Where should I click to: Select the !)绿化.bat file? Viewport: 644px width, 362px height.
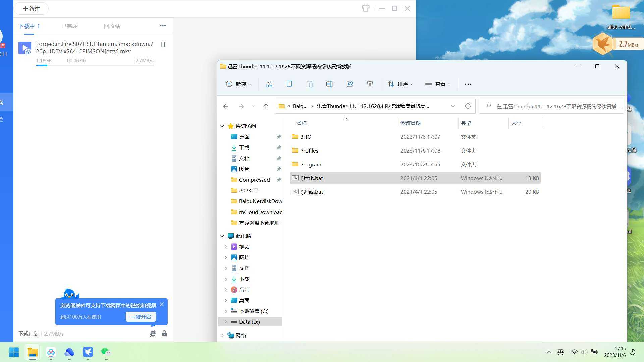tap(415, 178)
